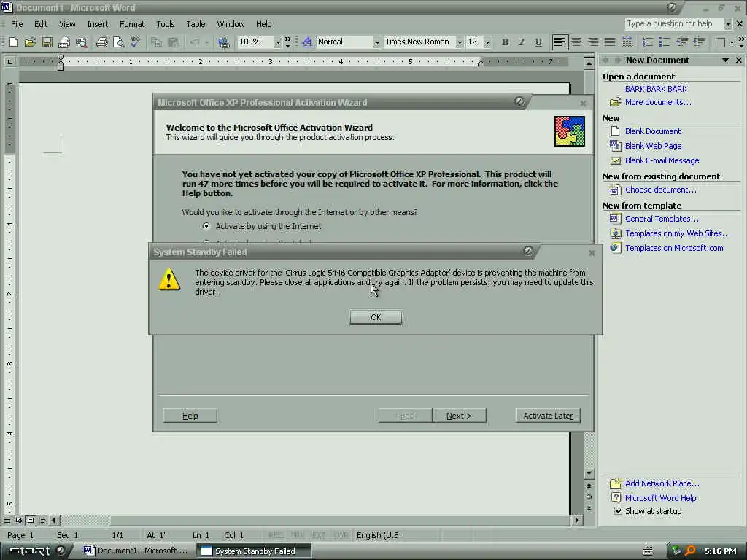
Task: Click the Decrease Indent icon
Action: (682, 42)
